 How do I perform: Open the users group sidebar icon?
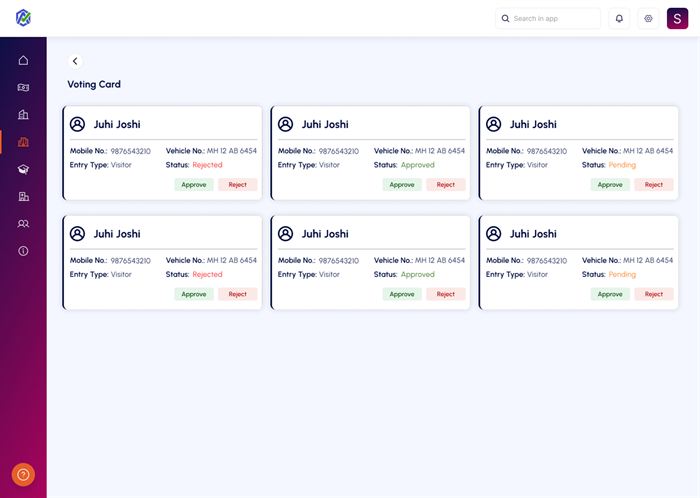coord(23,224)
